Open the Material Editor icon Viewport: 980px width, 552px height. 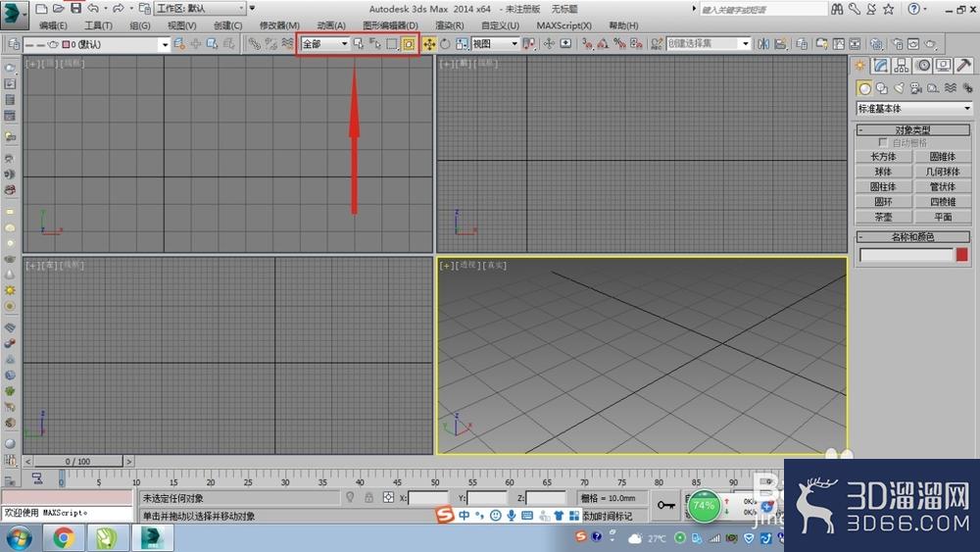coord(876,44)
